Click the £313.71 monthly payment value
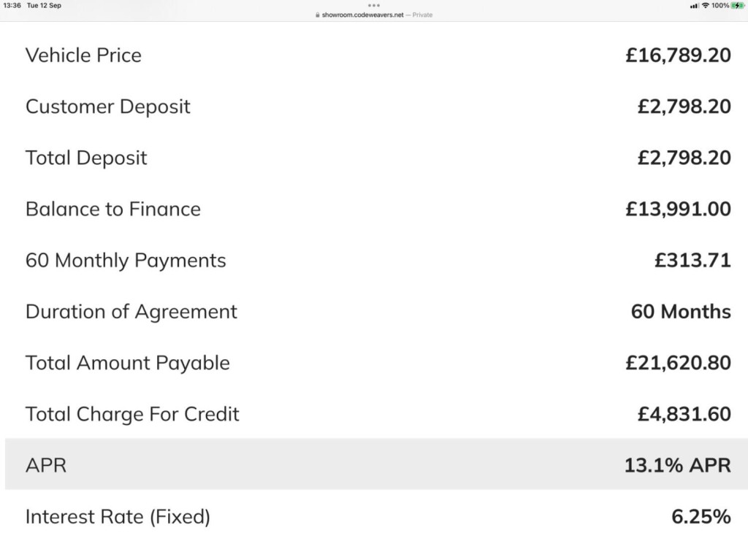The height and width of the screenshot is (560, 748). 692,261
